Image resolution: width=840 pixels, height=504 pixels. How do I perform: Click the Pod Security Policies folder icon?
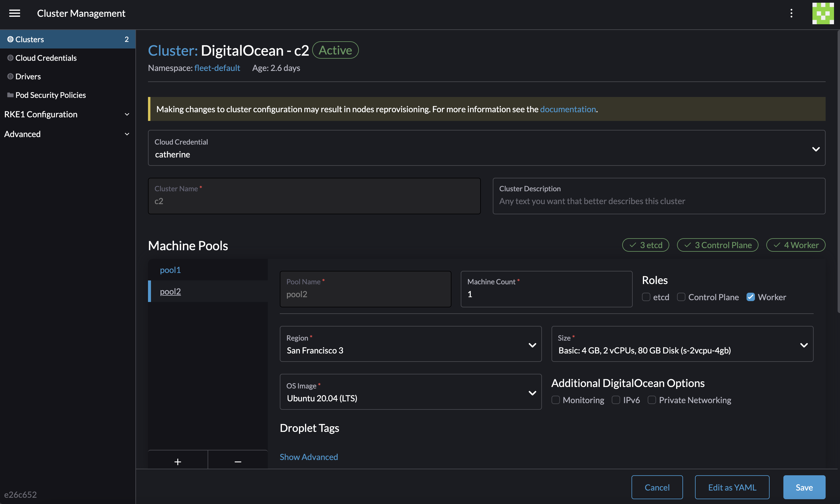pyautogui.click(x=10, y=95)
